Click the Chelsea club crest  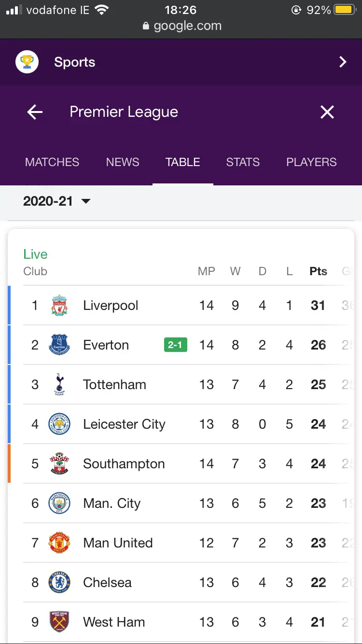coord(59,583)
